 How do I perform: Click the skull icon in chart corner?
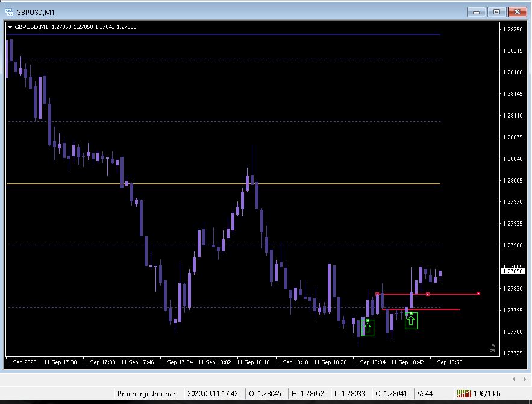pos(493,348)
